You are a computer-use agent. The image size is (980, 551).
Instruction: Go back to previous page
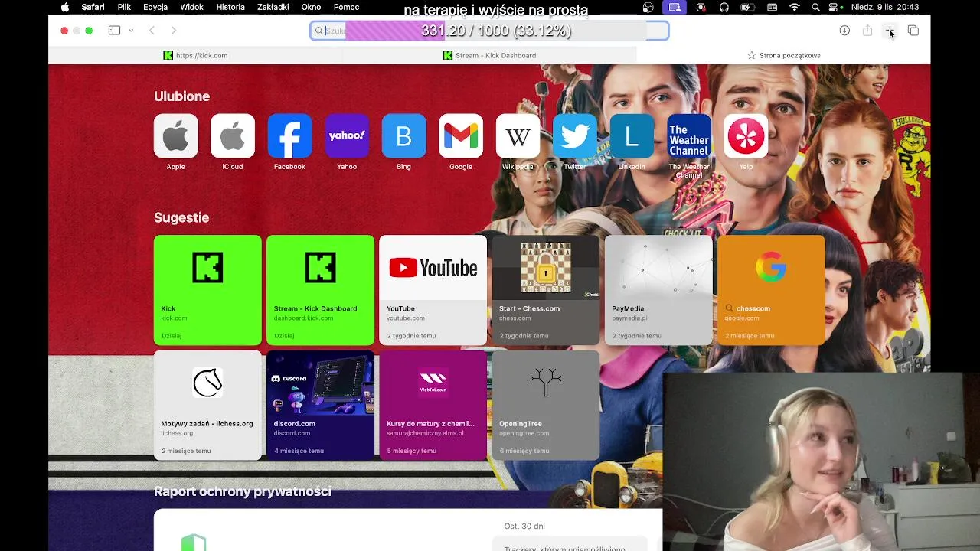pos(152,31)
